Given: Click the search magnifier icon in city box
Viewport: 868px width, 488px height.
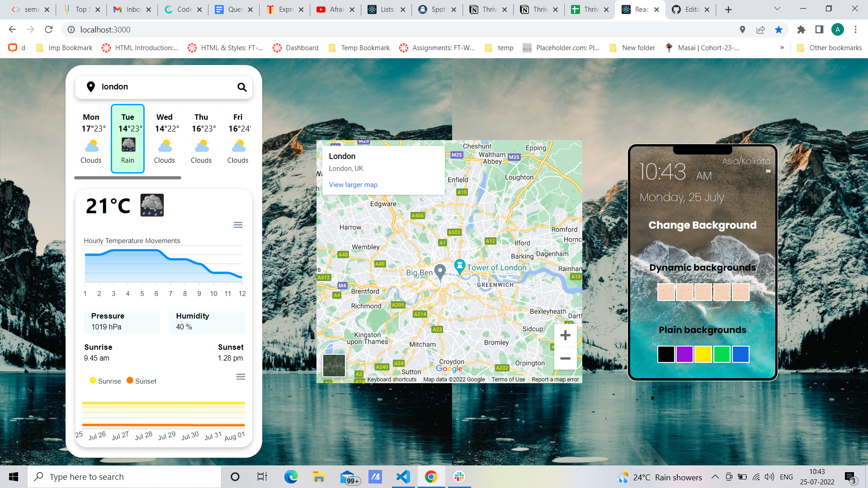Looking at the screenshot, I should point(242,87).
